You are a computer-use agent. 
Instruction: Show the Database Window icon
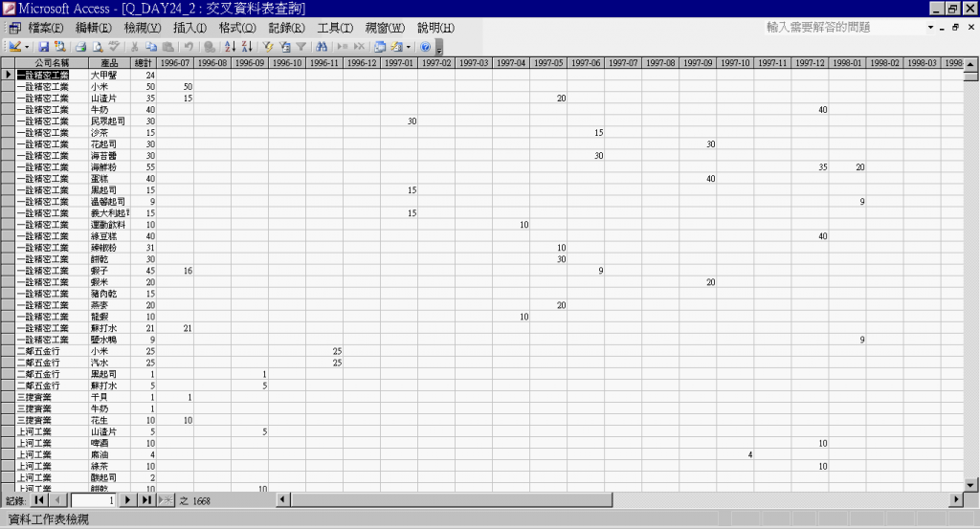coord(380,47)
